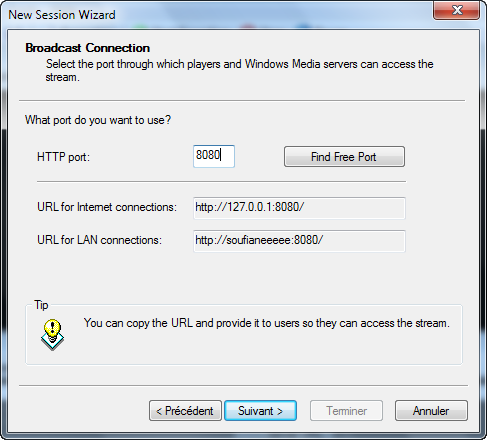Click the port selection description text

239,70
